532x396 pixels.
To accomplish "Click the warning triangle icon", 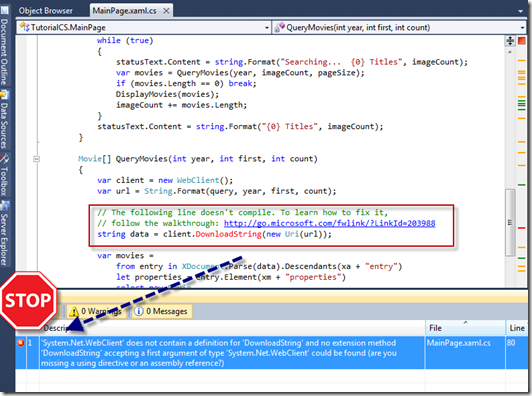I will click(x=73, y=312).
